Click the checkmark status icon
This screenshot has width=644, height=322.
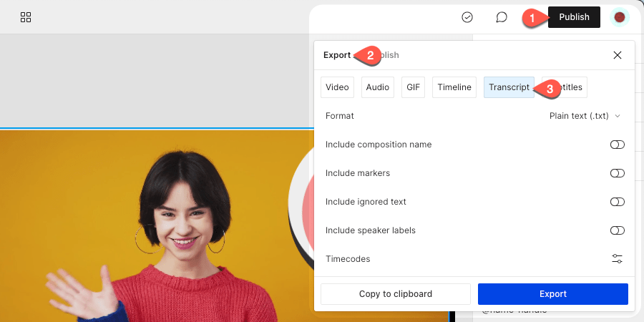click(467, 17)
